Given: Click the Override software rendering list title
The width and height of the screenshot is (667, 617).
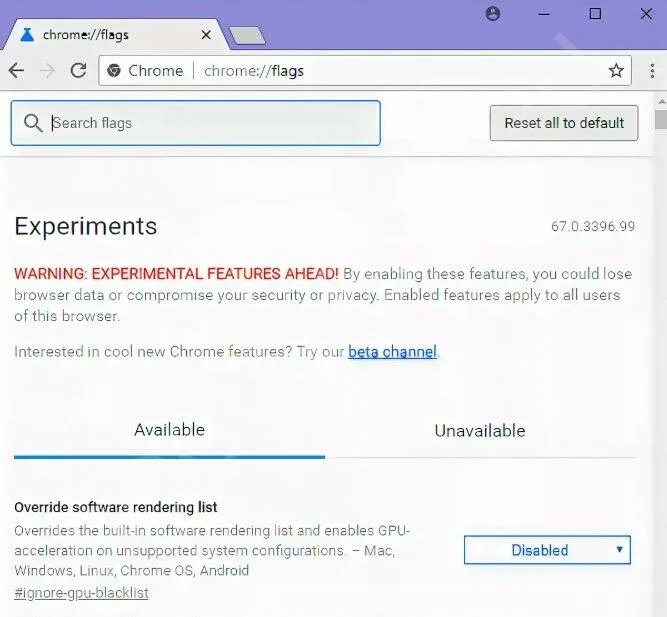Looking at the screenshot, I should (x=116, y=507).
